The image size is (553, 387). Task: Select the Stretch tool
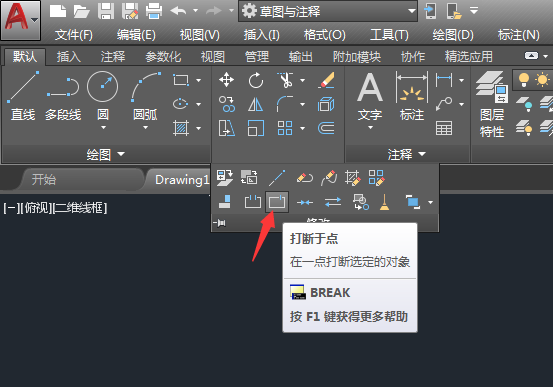[x=226, y=128]
